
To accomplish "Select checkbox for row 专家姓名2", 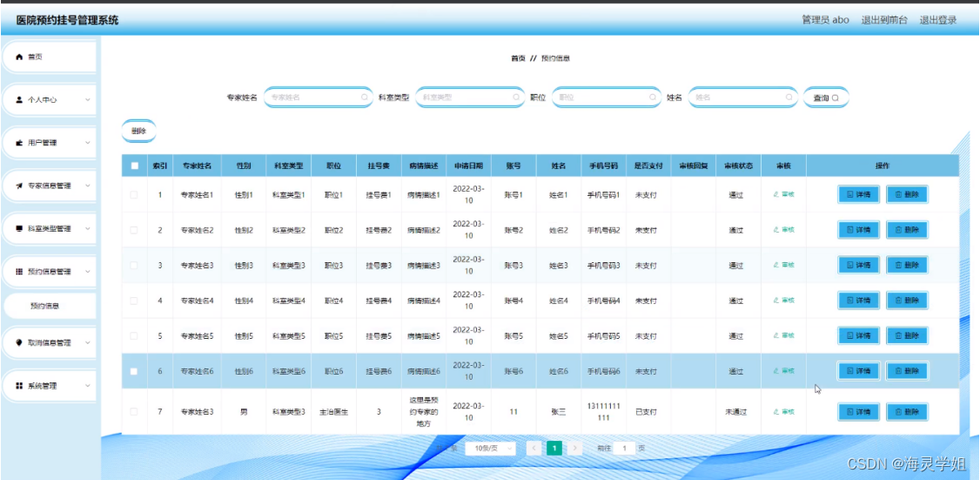I will pyautogui.click(x=134, y=230).
